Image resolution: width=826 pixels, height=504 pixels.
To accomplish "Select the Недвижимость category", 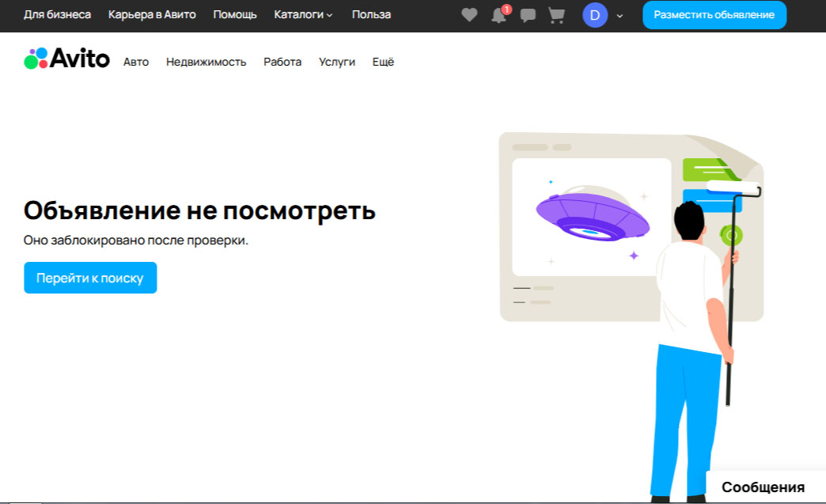I will pos(206,62).
